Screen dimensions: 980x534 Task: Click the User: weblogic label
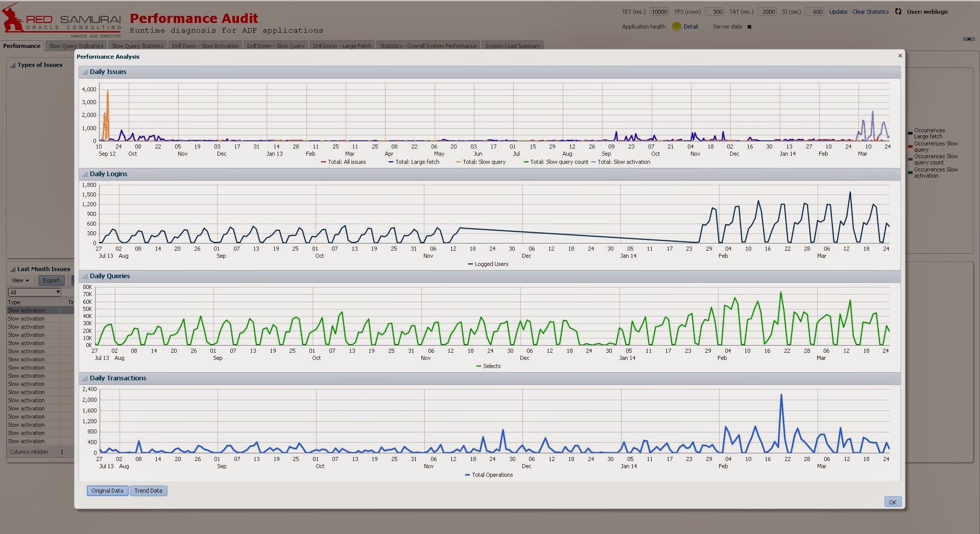coord(927,12)
